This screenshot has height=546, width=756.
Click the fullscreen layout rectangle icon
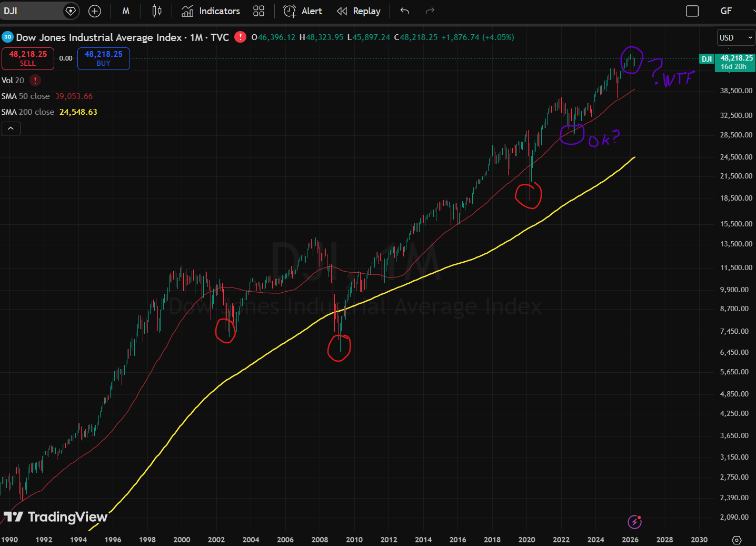(x=692, y=11)
